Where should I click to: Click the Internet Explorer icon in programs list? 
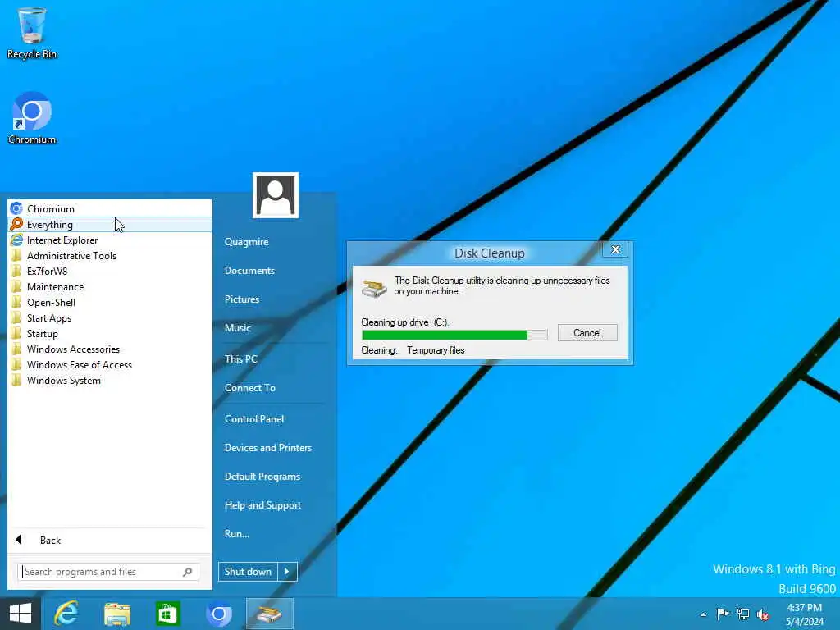pos(16,240)
